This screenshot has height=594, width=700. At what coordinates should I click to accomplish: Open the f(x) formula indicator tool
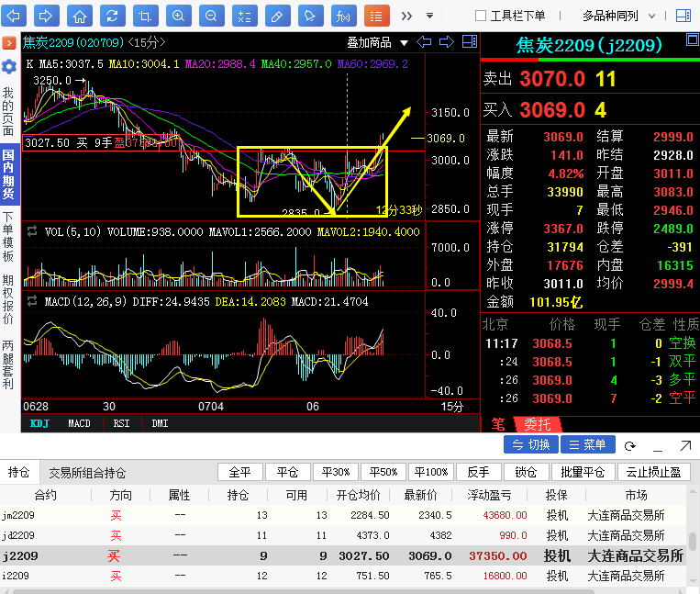tap(343, 16)
